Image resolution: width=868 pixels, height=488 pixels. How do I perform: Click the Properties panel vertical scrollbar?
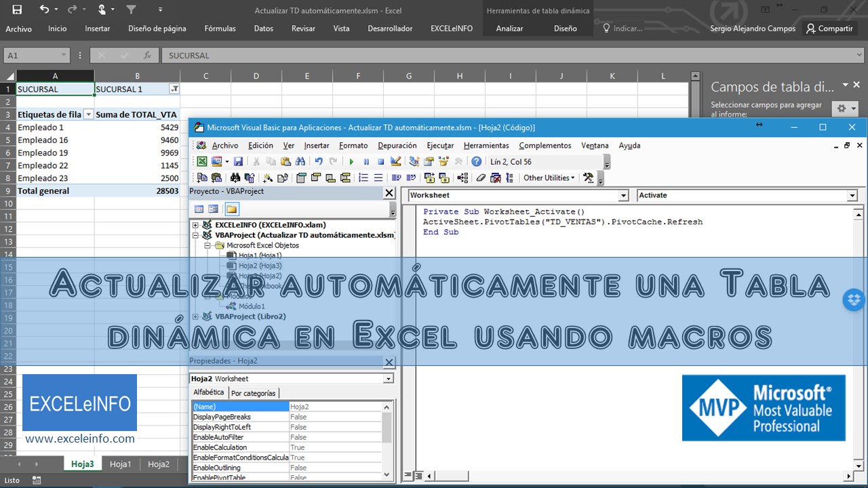(x=387, y=441)
